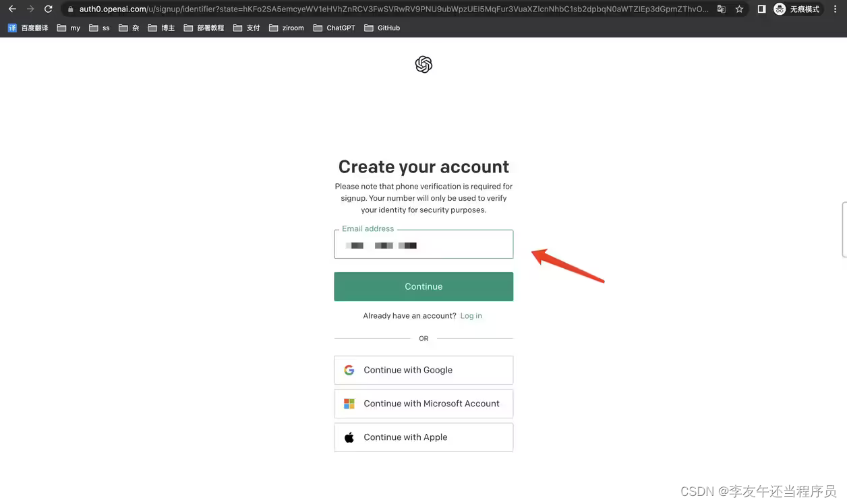Open the Chrome three-dot menu

point(836,9)
